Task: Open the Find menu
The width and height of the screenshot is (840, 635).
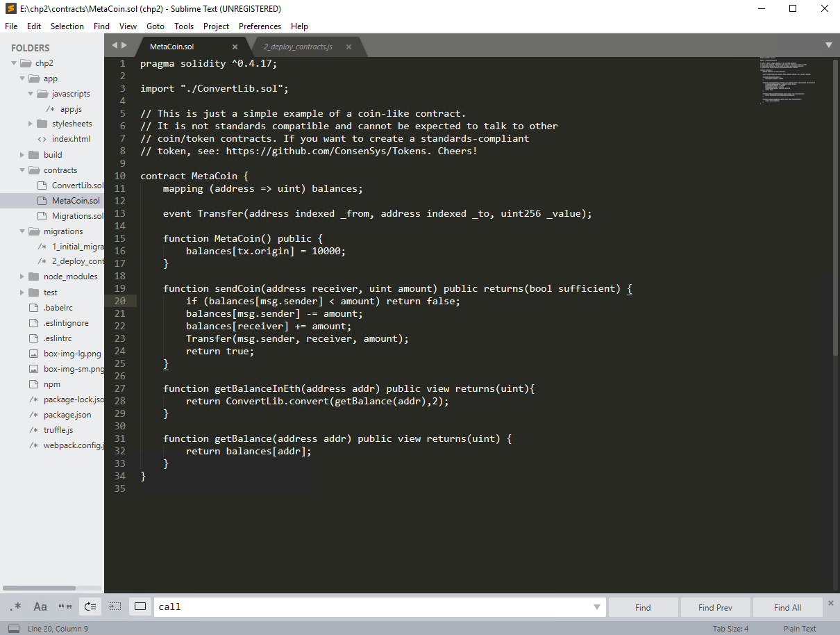Action: tap(101, 26)
